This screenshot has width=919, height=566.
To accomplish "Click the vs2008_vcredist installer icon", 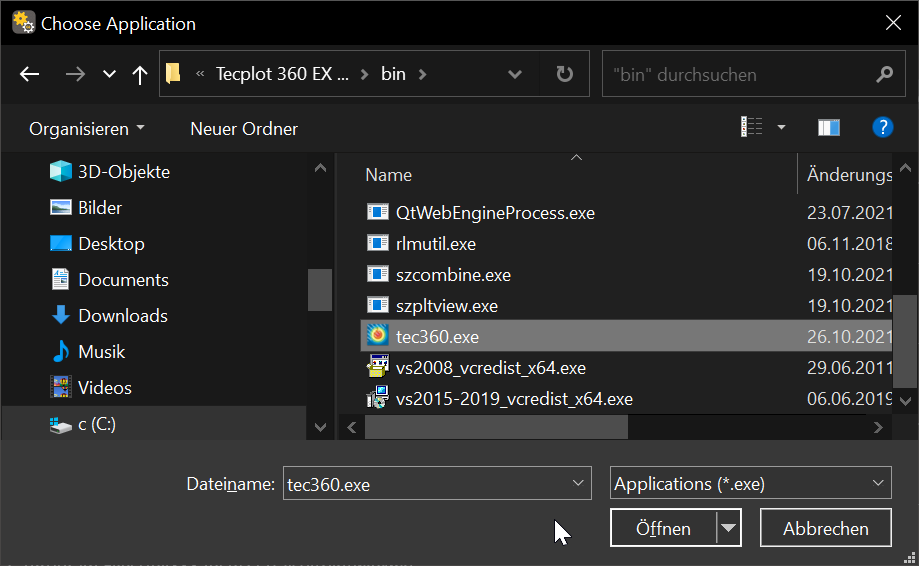I will 377,366.
